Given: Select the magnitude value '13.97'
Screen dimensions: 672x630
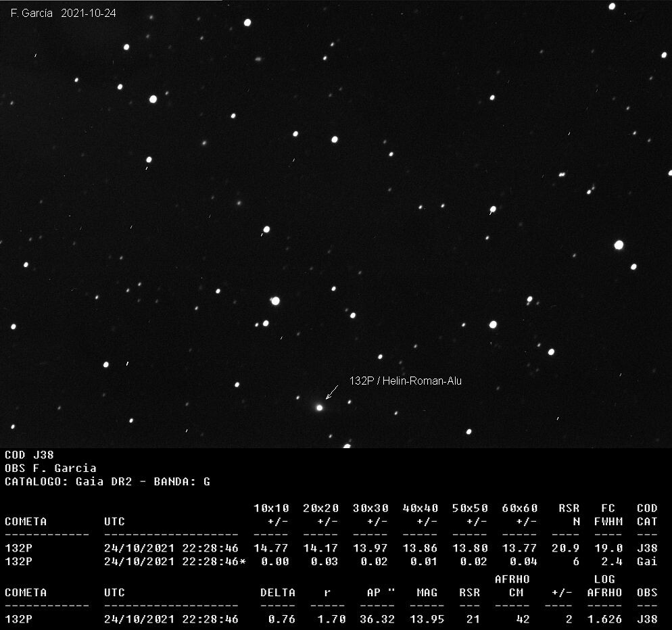Looking at the screenshot, I should 370,548.
